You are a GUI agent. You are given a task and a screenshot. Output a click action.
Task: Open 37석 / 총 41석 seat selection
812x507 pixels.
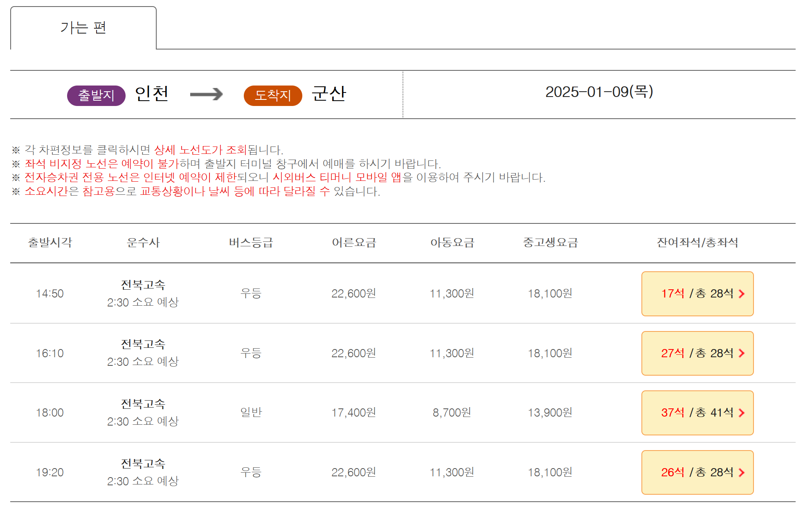tap(697, 413)
